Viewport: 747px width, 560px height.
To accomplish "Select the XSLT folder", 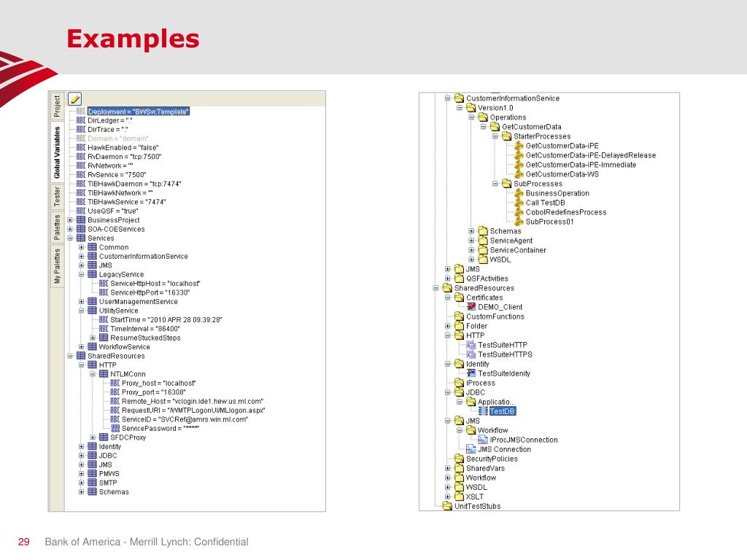I will click(x=474, y=497).
